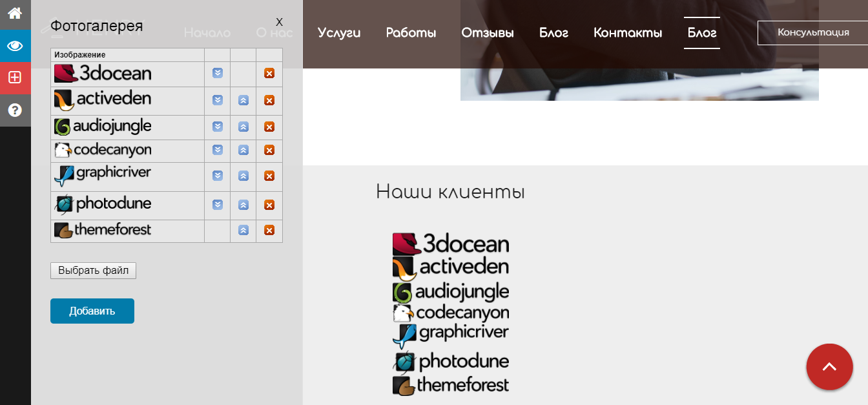Open the Отзывы menu item

tap(488, 33)
